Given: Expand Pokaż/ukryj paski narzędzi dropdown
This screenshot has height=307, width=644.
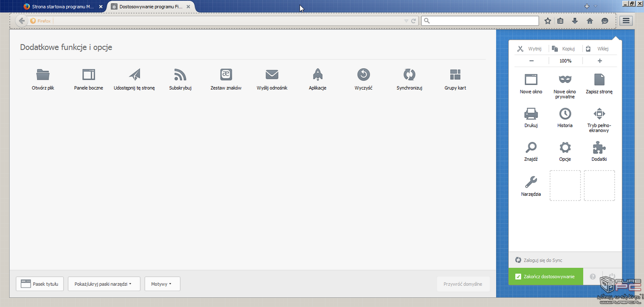Looking at the screenshot, I should coord(104,284).
